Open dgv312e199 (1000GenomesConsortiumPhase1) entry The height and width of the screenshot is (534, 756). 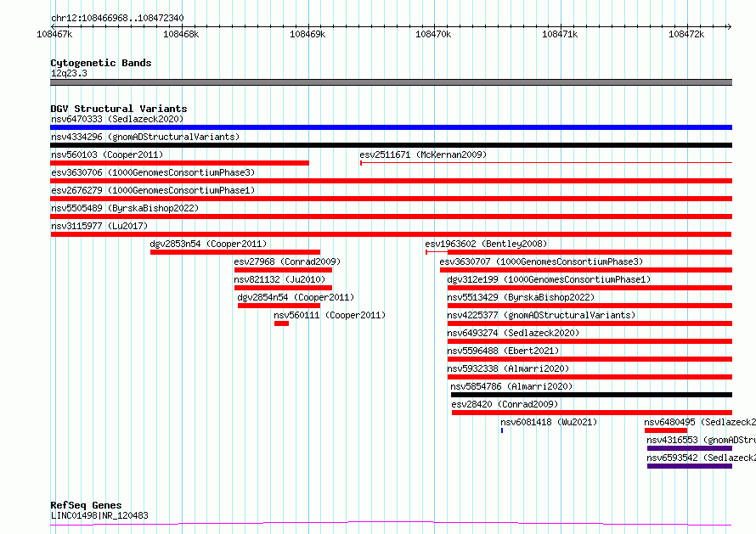pyautogui.click(x=549, y=279)
